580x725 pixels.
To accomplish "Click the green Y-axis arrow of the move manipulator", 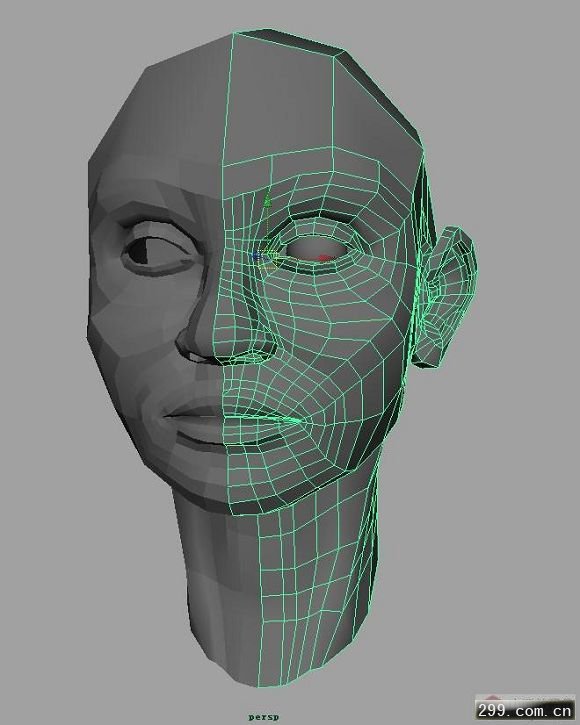I will click(x=266, y=199).
